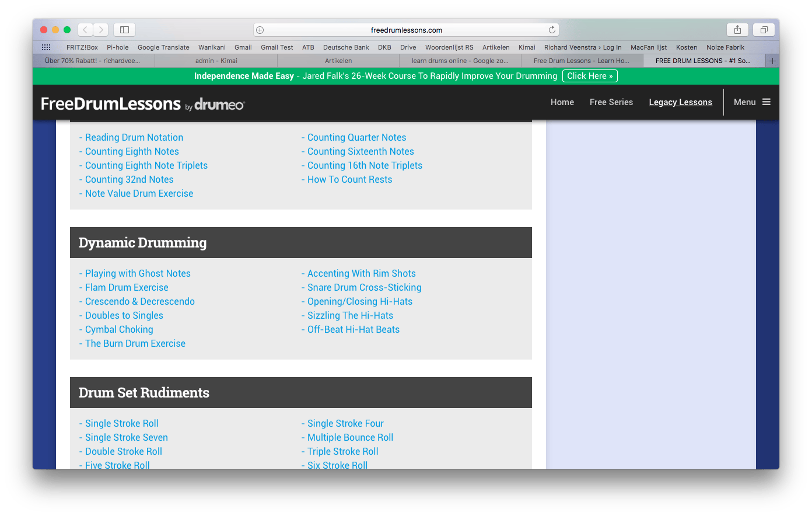Open Counting Eighth Notes lesson
Screen dimensions: 812x516
point(132,151)
